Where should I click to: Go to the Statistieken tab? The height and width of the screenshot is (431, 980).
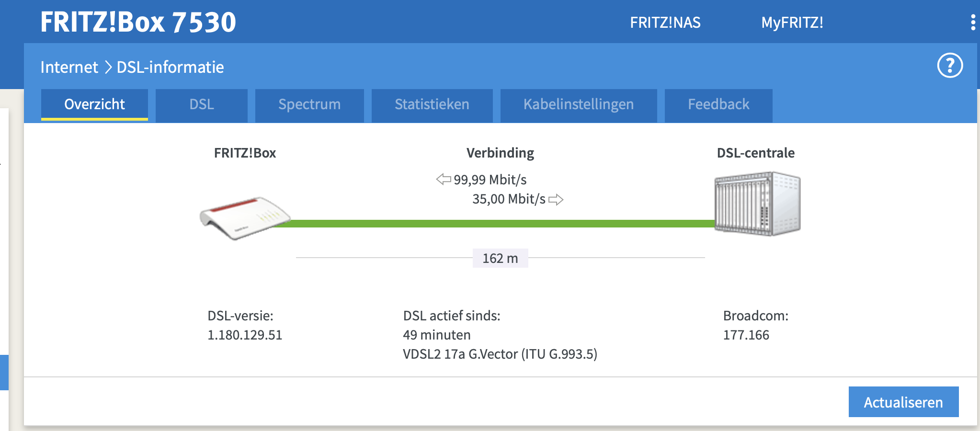(x=432, y=104)
